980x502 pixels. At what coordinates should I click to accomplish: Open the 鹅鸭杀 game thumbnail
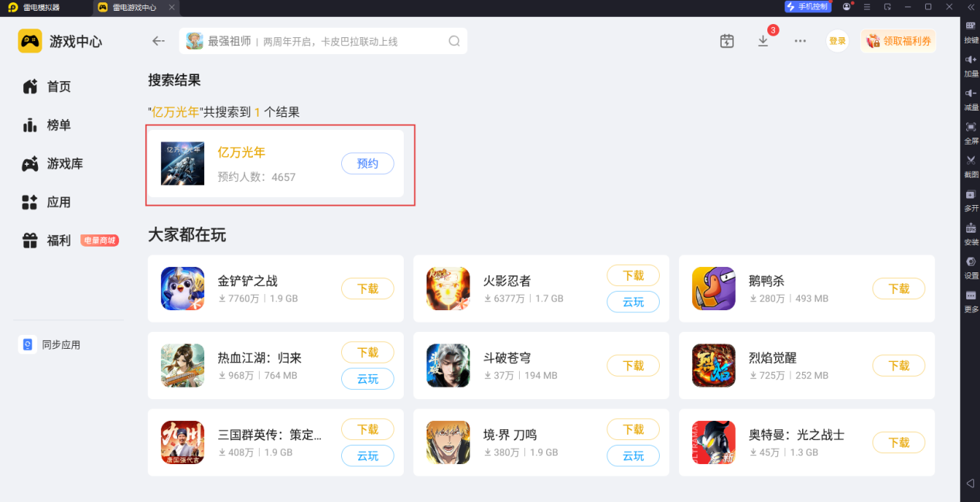pyautogui.click(x=714, y=289)
